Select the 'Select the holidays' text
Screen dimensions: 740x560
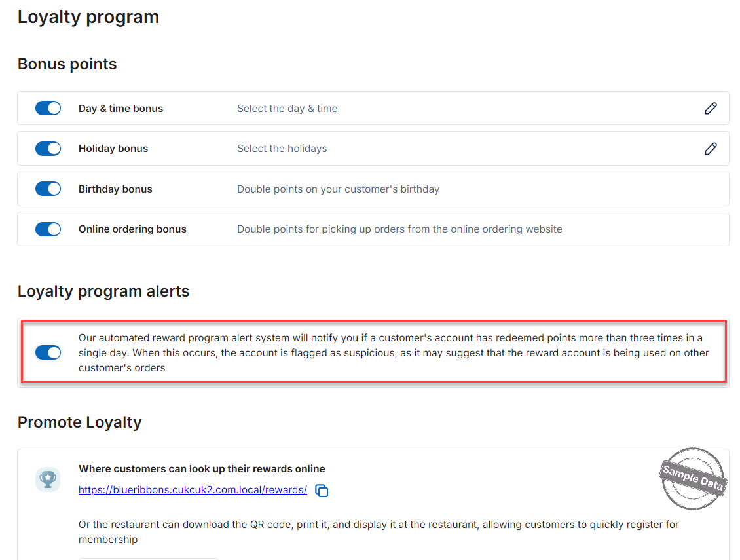[x=282, y=149]
